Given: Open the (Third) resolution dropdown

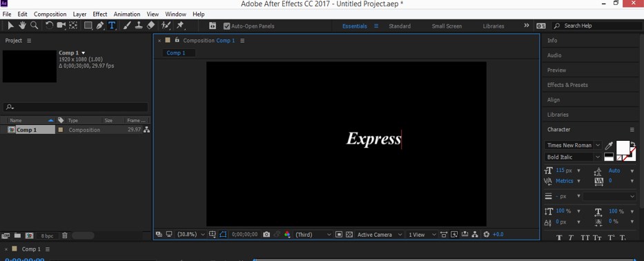Looking at the screenshot, I should tap(313, 234).
